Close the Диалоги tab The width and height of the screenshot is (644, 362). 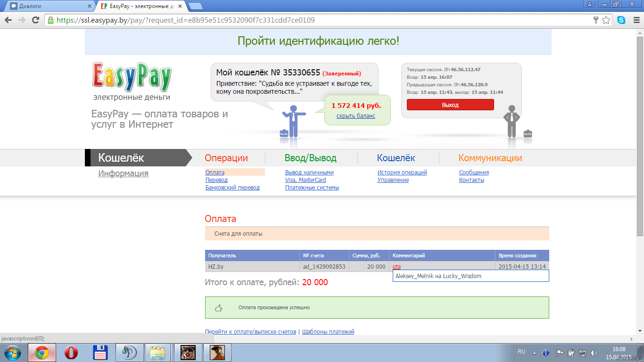(x=90, y=6)
